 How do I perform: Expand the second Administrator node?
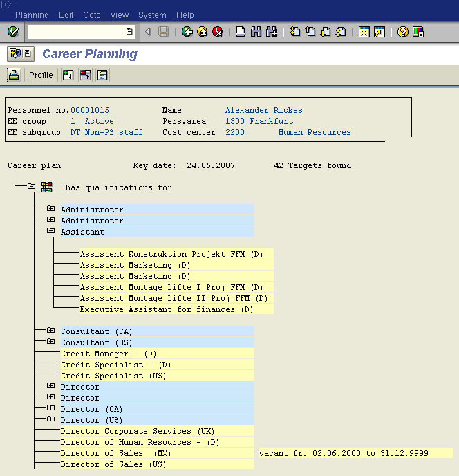tap(50, 219)
